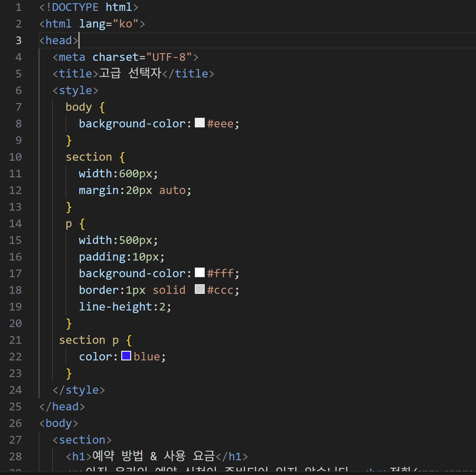Click the opening head tag
The width and height of the screenshot is (476, 475).
coord(59,40)
